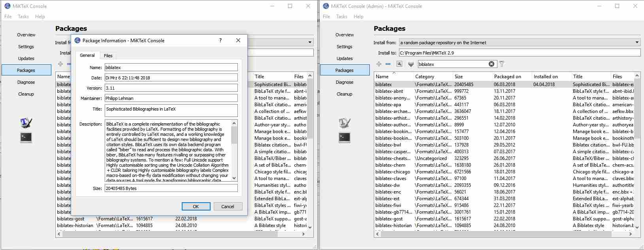Screen dimensions: 644x250
Task: Select biblatex-cheats row in Admin window
Action: [504, 158]
